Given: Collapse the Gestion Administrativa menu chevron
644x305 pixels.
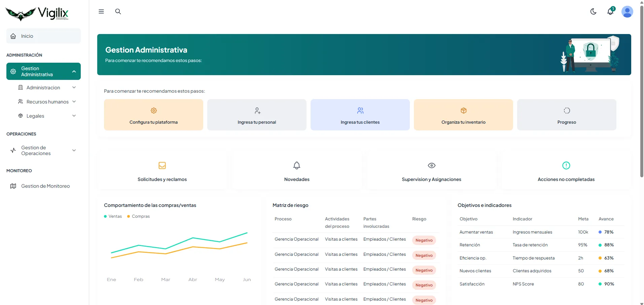Looking at the screenshot, I should [x=74, y=71].
